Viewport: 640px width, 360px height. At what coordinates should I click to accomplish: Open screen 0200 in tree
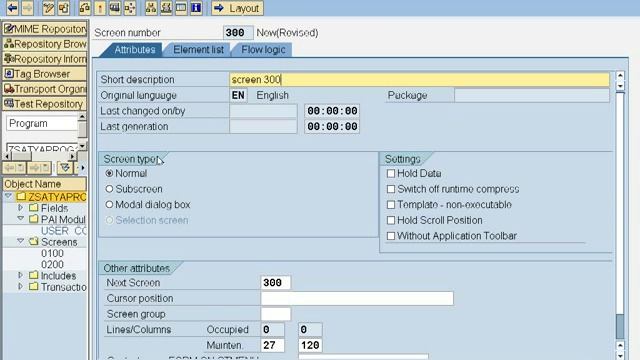click(x=52, y=264)
